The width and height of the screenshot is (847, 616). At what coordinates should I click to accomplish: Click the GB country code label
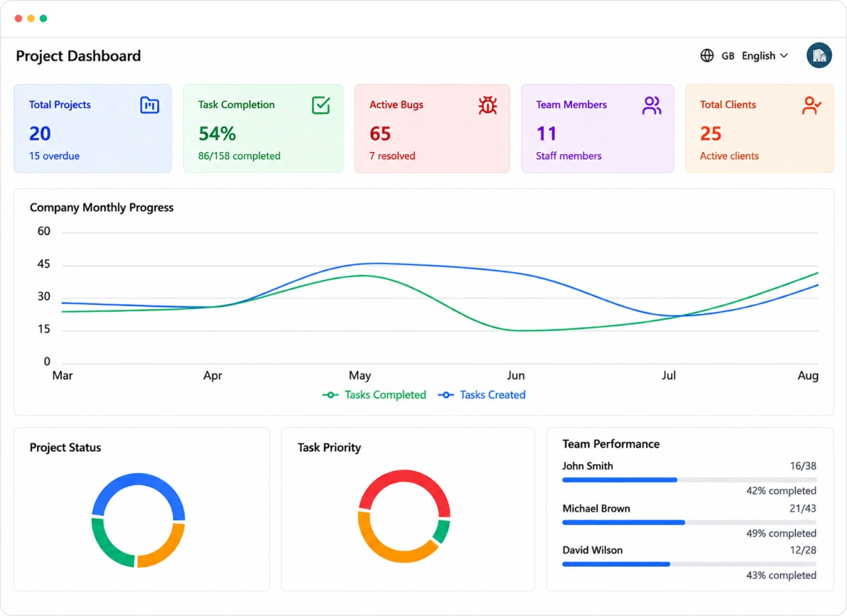point(728,56)
